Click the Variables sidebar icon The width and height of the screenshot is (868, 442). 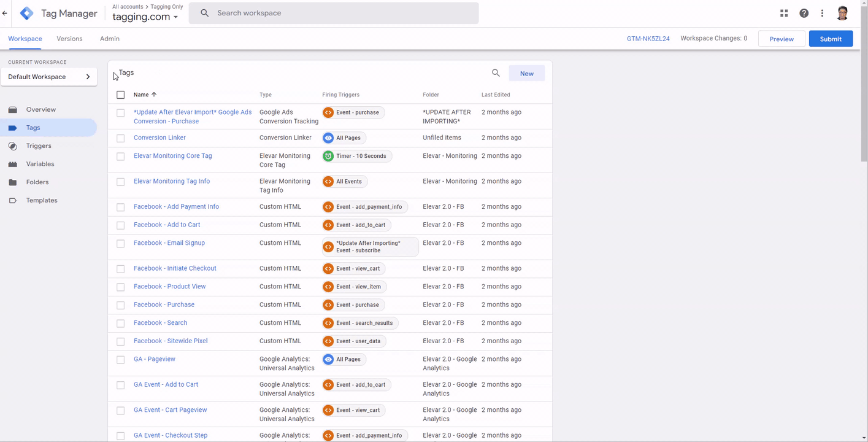(x=12, y=164)
